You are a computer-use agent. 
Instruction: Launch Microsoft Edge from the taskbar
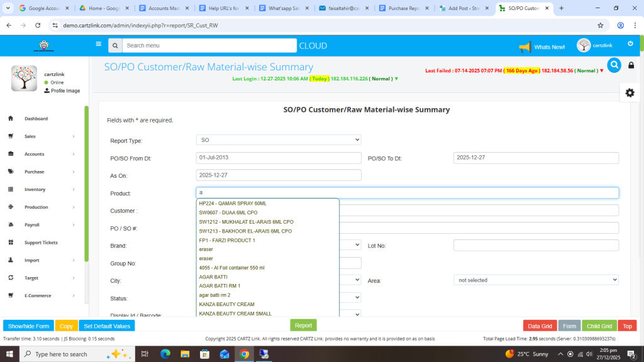[x=165, y=354]
